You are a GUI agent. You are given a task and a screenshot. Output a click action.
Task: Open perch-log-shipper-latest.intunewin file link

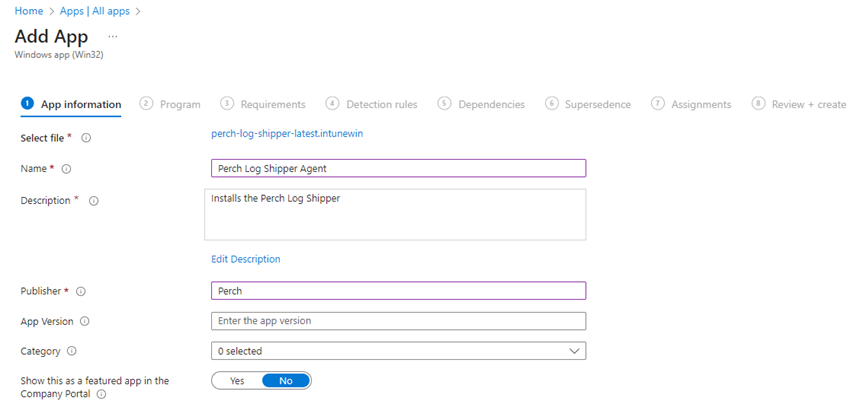point(280,133)
